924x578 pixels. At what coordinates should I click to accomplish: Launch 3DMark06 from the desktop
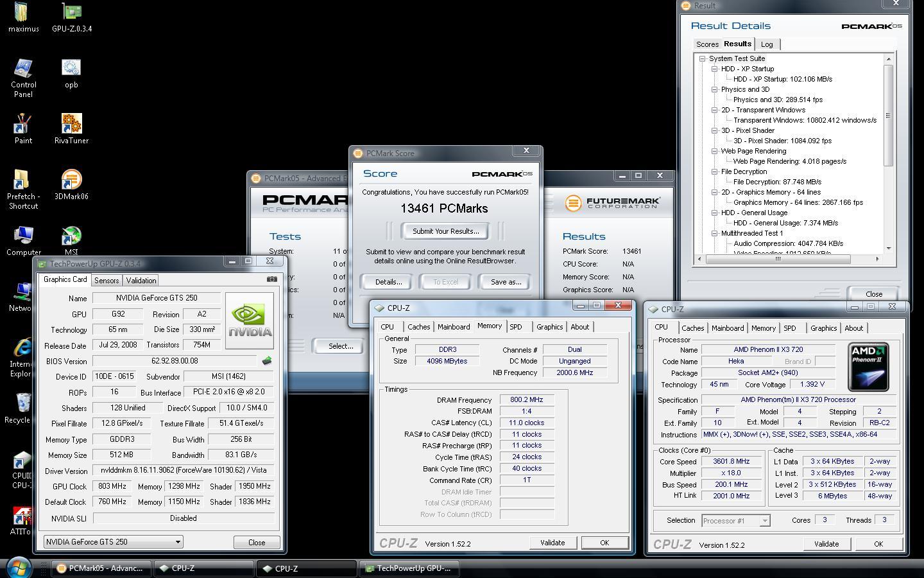pos(71,185)
